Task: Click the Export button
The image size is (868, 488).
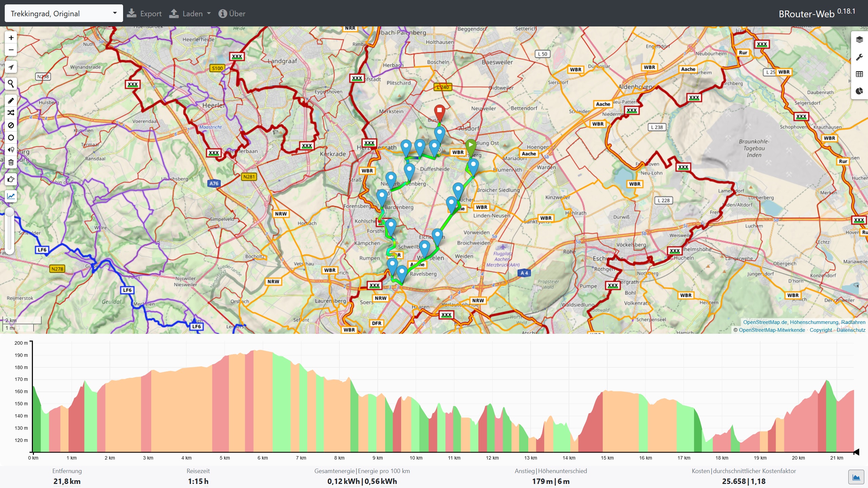Action: (144, 14)
